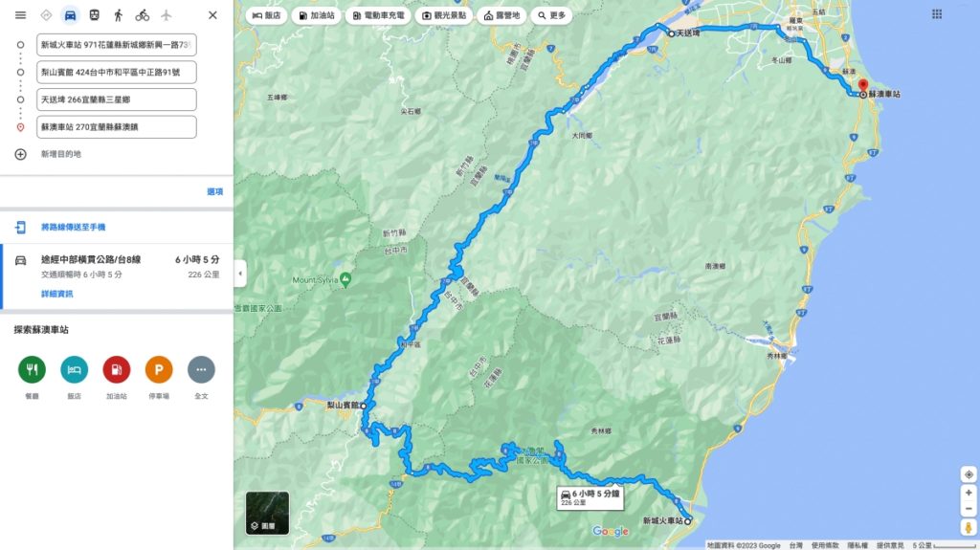Open 詳細資訊 route details link
This screenshot has width=980, height=550.
pos(56,294)
